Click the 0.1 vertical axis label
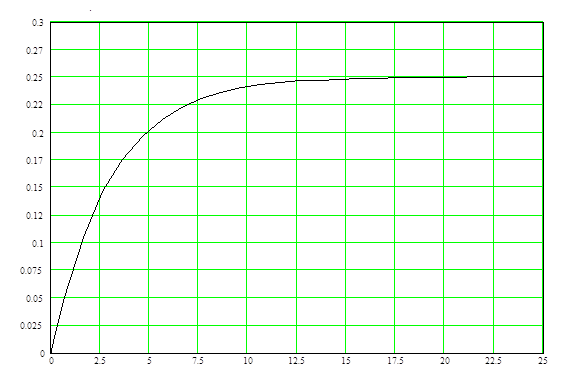This screenshot has height=373, width=568. [38, 243]
